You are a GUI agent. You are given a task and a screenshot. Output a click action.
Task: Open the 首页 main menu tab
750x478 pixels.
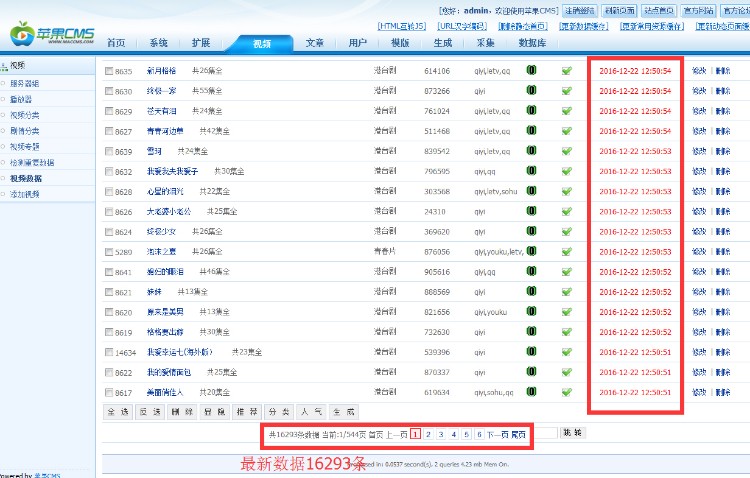click(116, 43)
